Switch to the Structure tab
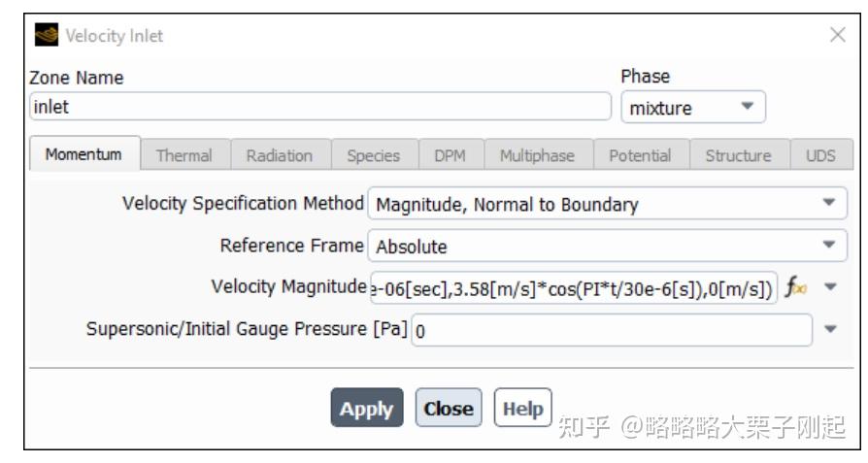Viewport: 868px width, 463px height. tap(739, 155)
